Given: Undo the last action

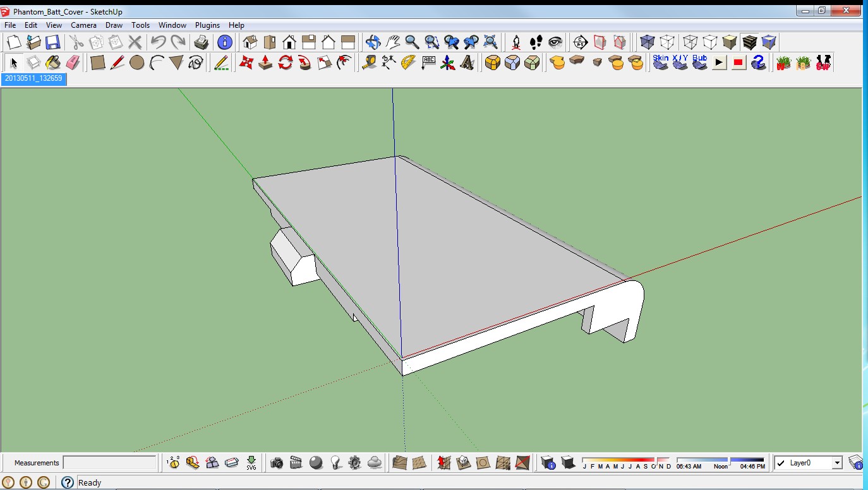Looking at the screenshot, I should tap(159, 42).
